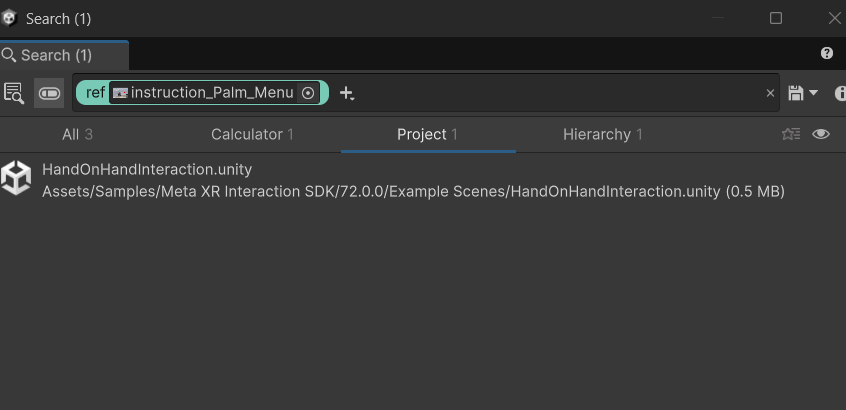
Task: Click the empty search text field area
Action: 558,93
